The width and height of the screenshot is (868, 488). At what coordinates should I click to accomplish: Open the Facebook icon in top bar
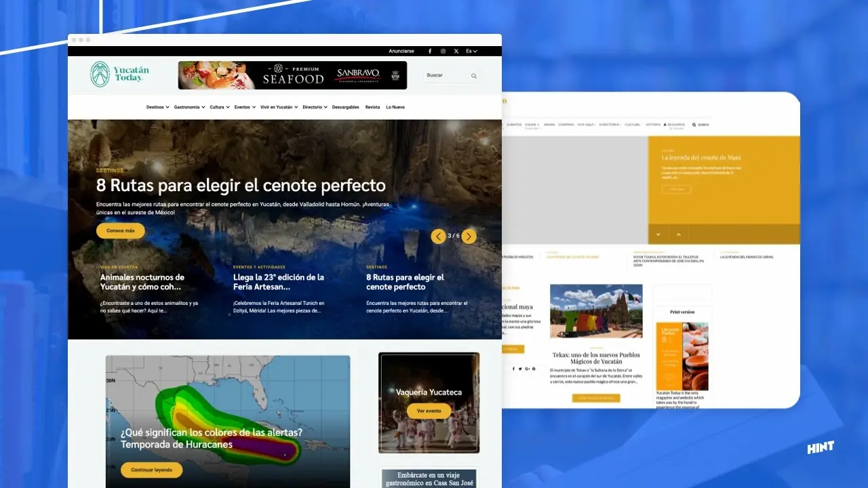(x=429, y=51)
